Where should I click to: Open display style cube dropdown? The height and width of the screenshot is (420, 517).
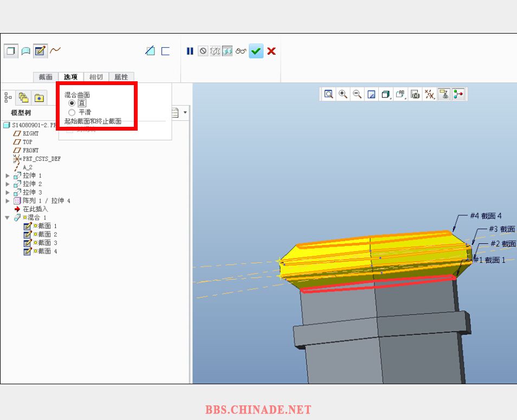(386, 94)
